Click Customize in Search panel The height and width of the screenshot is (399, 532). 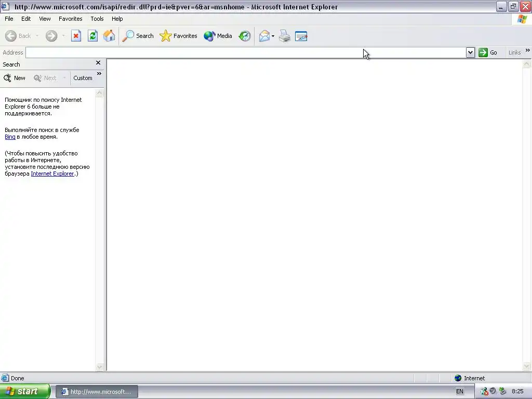pos(83,78)
